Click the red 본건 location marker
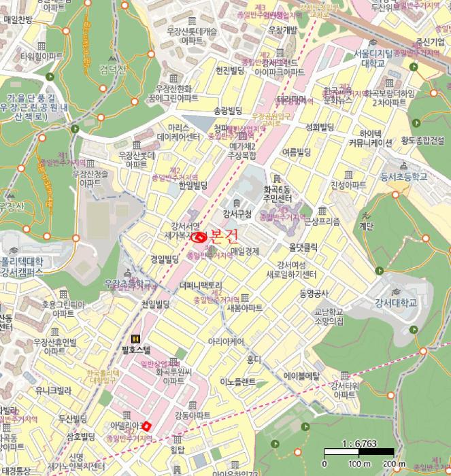 [200, 237]
